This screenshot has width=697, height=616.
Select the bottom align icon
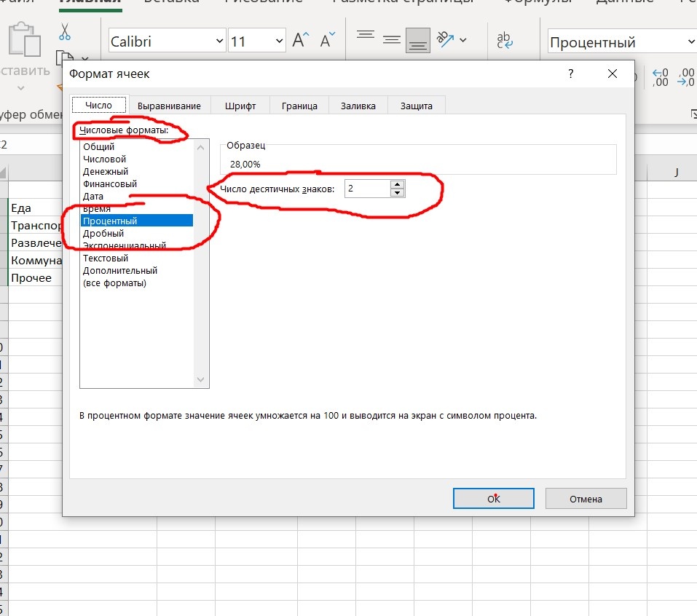tap(418, 41)
